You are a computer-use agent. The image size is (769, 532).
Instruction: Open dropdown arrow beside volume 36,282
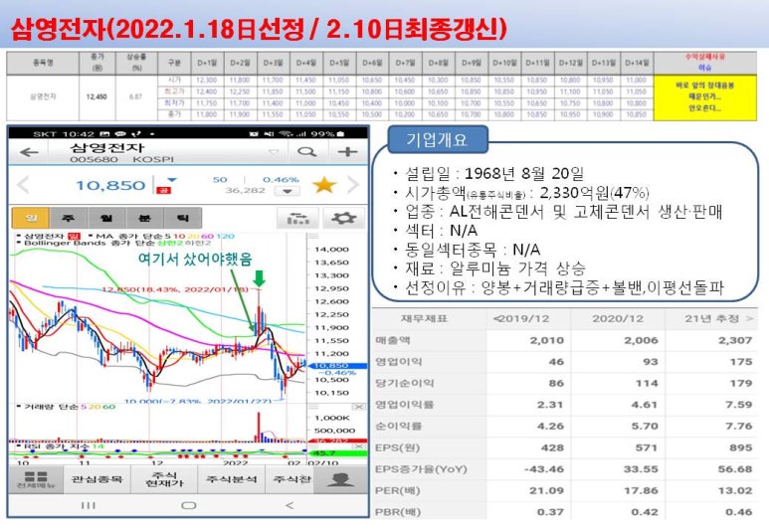click(x=288, y=191)
